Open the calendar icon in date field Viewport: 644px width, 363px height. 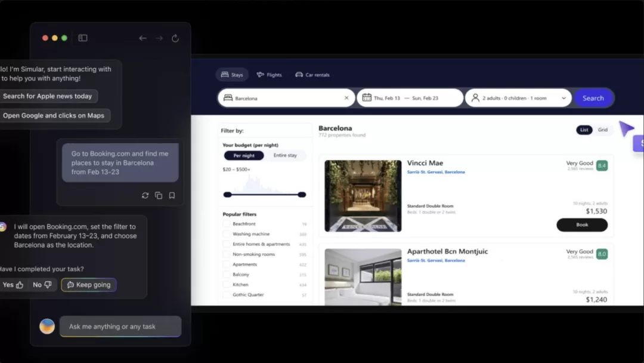coord(367,97)
